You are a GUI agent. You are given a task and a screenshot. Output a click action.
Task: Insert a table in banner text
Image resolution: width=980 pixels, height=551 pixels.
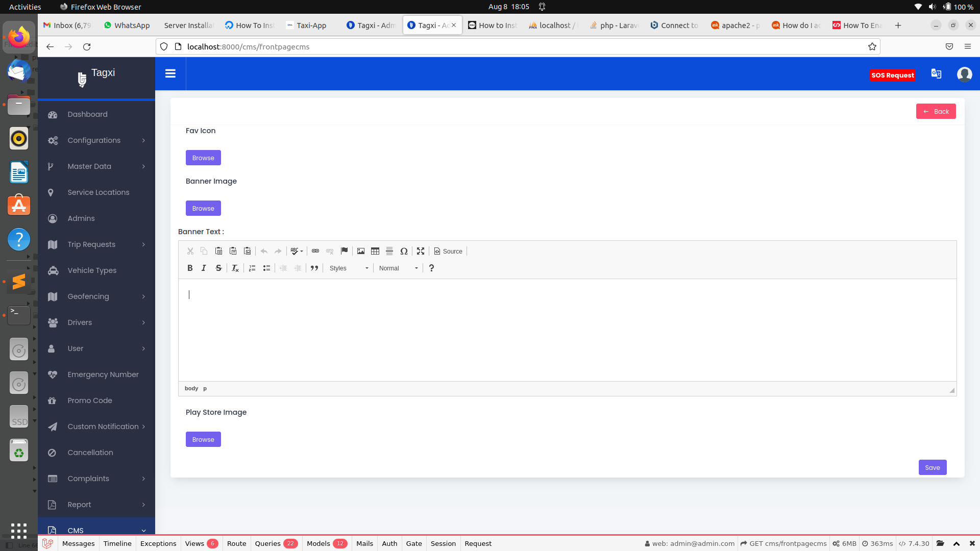(x=375, y=251)
